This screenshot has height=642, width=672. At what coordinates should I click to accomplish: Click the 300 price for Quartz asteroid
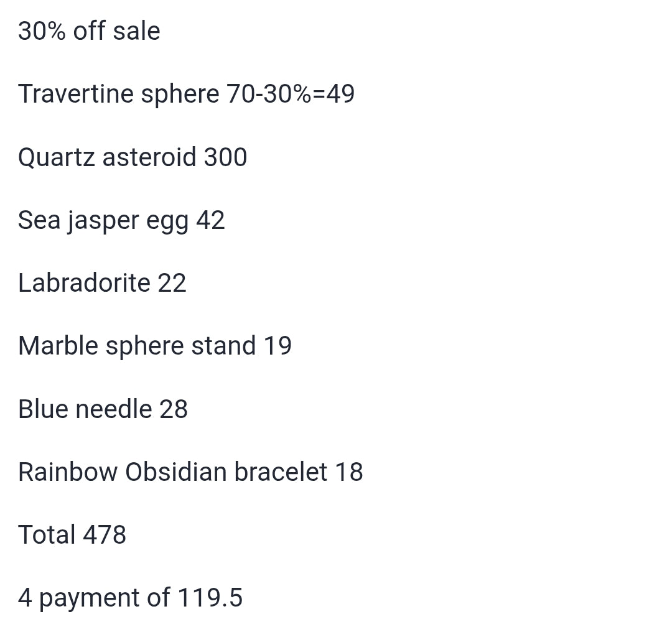225,157
